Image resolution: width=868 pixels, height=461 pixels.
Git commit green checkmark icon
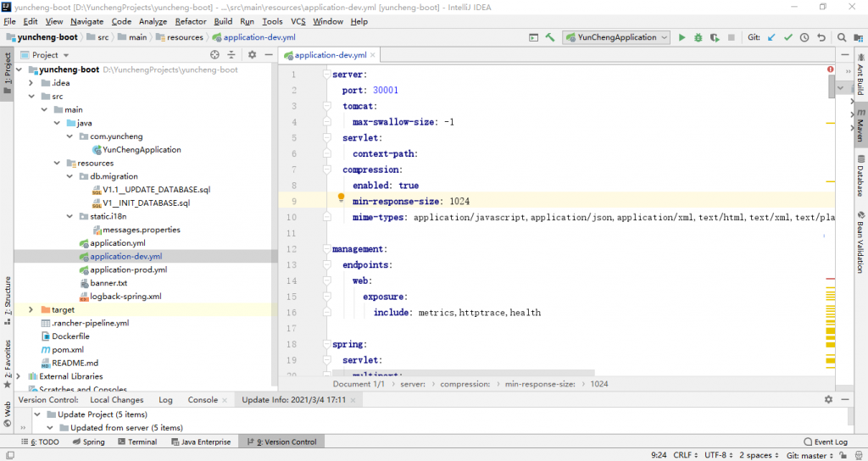tap(788, 37)
